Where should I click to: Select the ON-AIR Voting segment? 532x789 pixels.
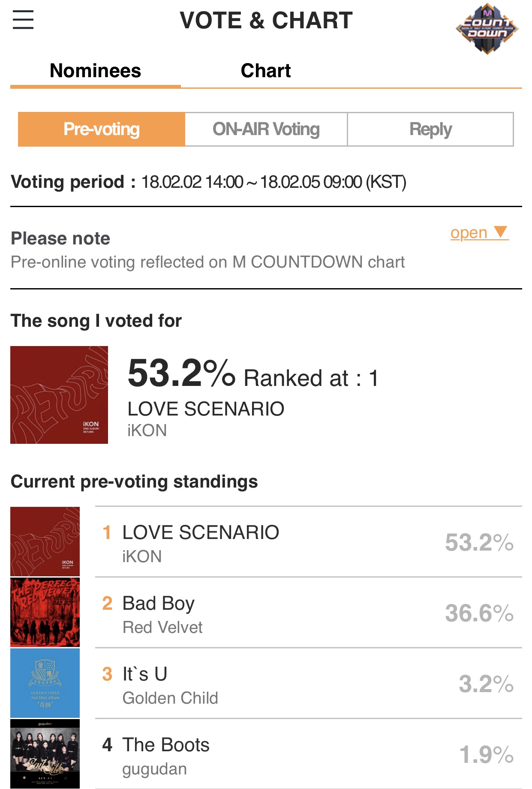(266, 129)
